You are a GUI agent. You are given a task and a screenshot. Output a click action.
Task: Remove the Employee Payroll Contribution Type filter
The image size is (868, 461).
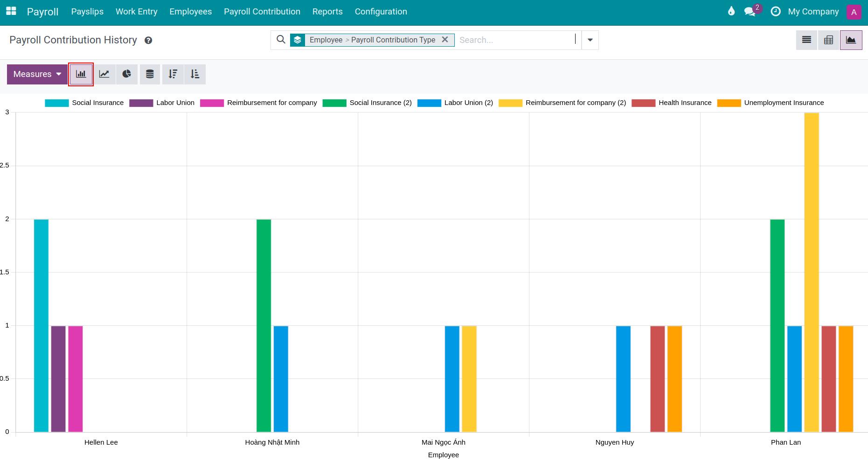tap(445, 40)
